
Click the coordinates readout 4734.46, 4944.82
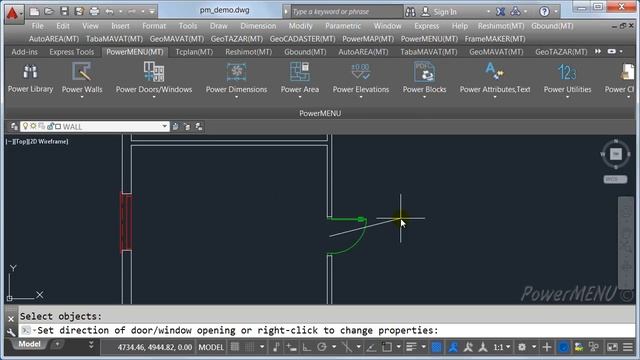point(155,347)
